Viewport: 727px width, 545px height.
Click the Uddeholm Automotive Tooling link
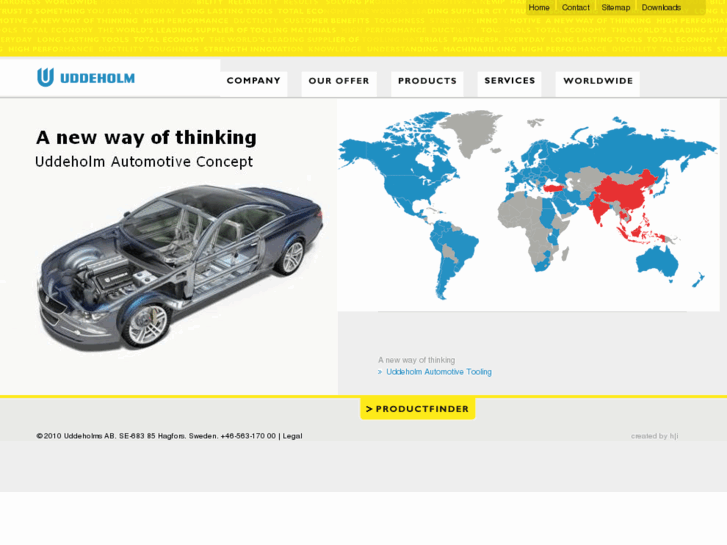point(439,372)
